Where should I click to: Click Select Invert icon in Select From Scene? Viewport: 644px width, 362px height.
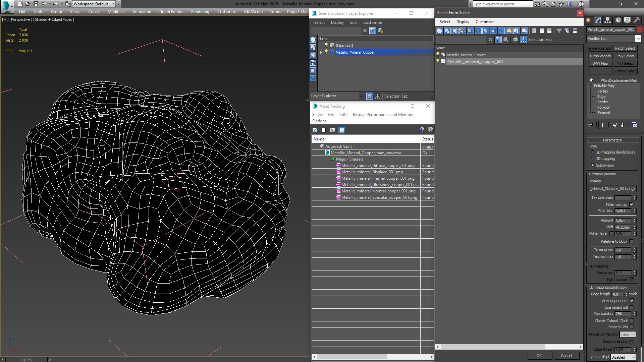(x=549, y=31)
